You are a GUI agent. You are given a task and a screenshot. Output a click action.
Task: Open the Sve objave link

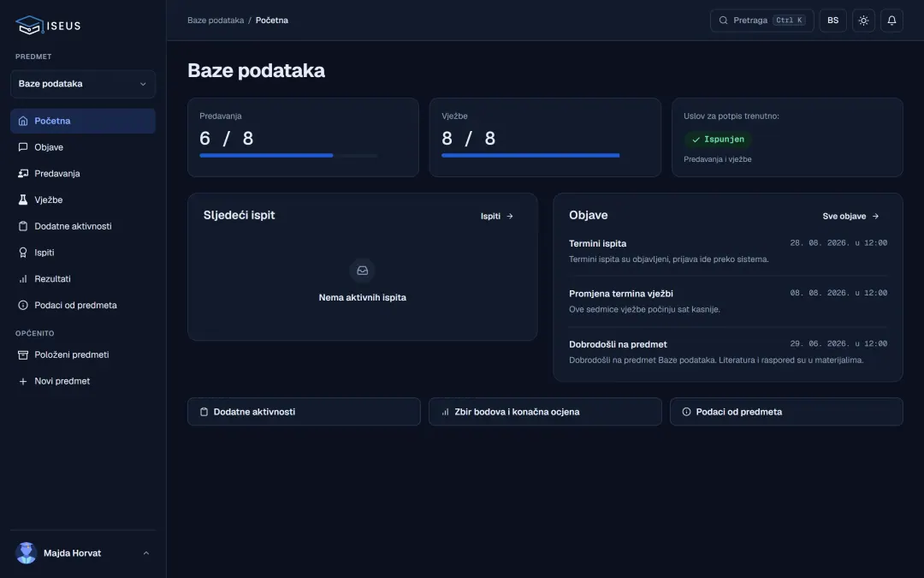[850, 216]
